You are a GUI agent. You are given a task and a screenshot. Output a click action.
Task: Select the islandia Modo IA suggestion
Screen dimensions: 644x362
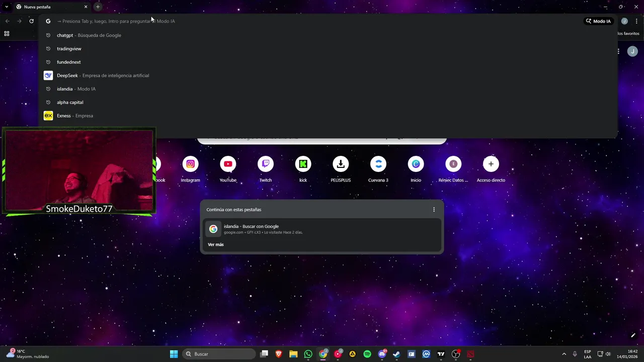[328, 89]
